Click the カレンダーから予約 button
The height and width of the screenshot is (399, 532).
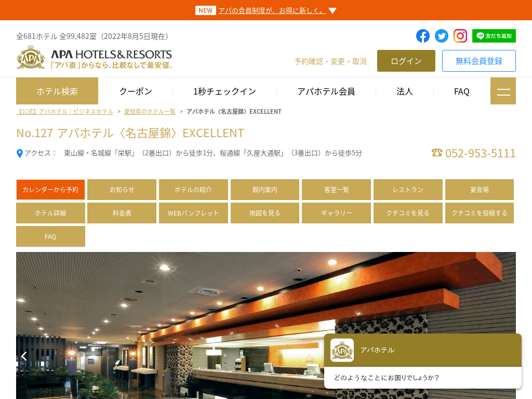pyautogui.click(x=50, y=190)
